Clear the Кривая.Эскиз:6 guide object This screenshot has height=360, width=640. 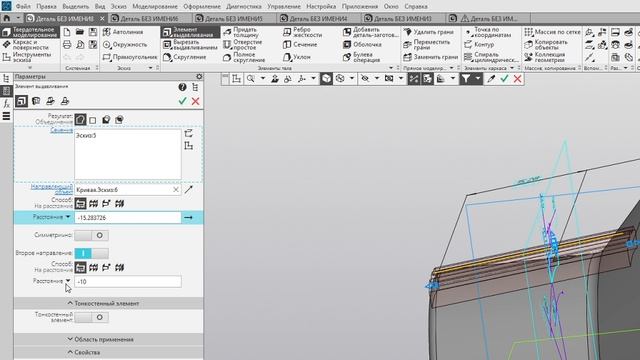click(176, 190)
